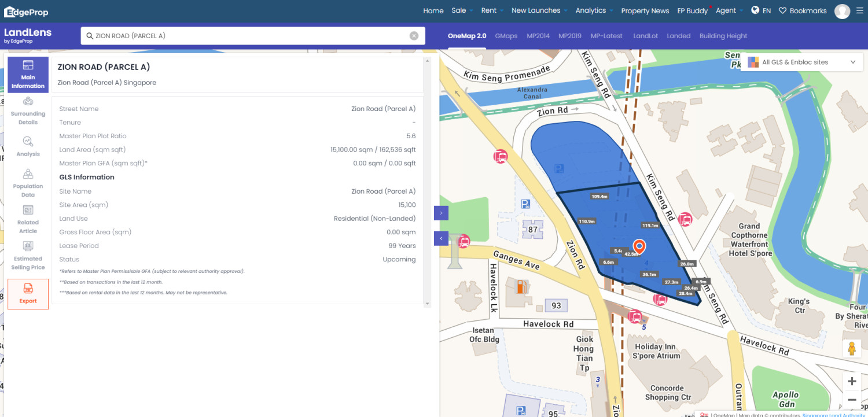This screenshot has height=417, width=868.
Task: Click the LandLens by EdgeProp logo
Action: click(28, 35)
